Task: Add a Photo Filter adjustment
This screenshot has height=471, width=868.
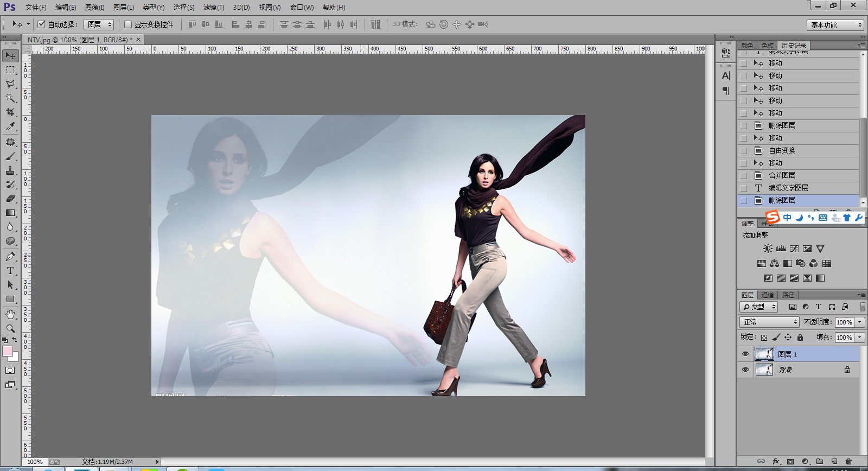Action: [800, 263]
